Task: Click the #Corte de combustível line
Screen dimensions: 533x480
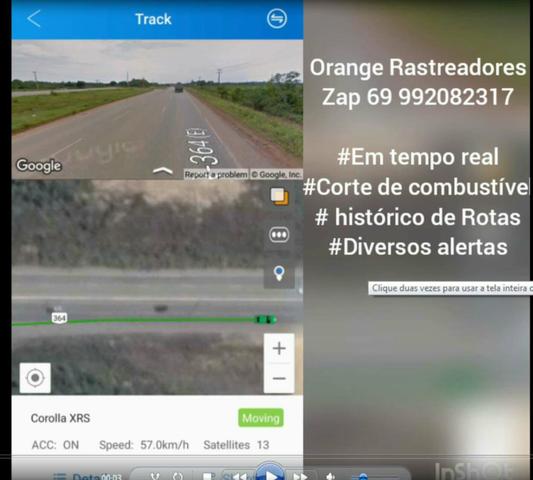Action: click(x=416, y=187)
